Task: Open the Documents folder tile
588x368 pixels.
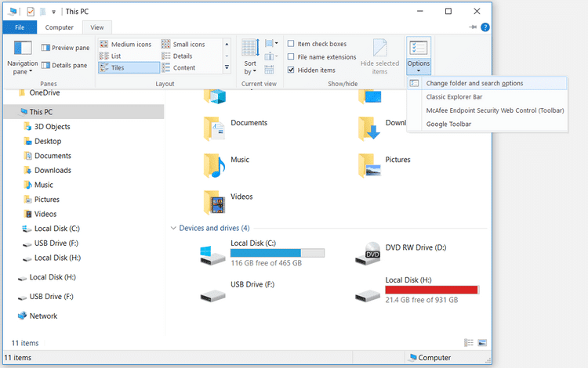Action: click(x=236, y=128)
